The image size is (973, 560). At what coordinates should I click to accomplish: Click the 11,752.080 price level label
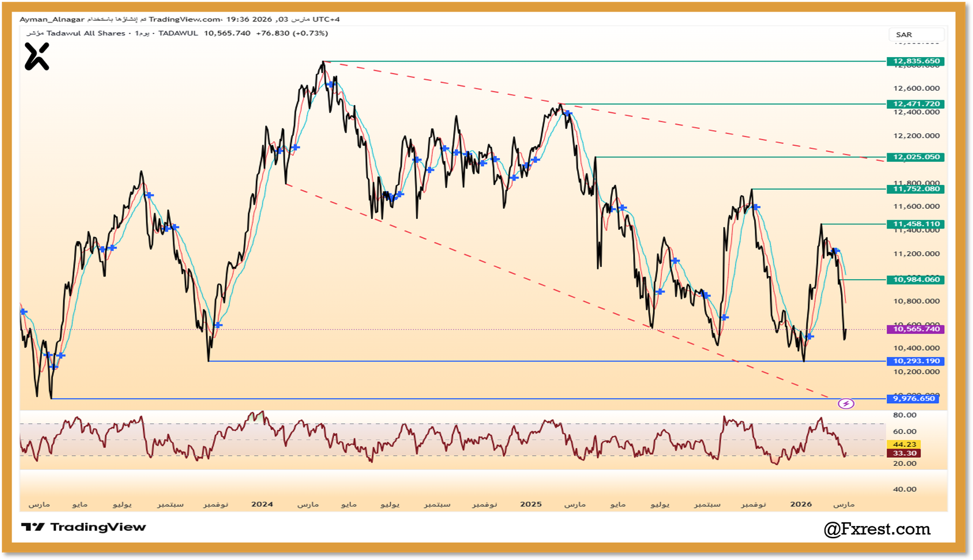[x=916, y=189]
